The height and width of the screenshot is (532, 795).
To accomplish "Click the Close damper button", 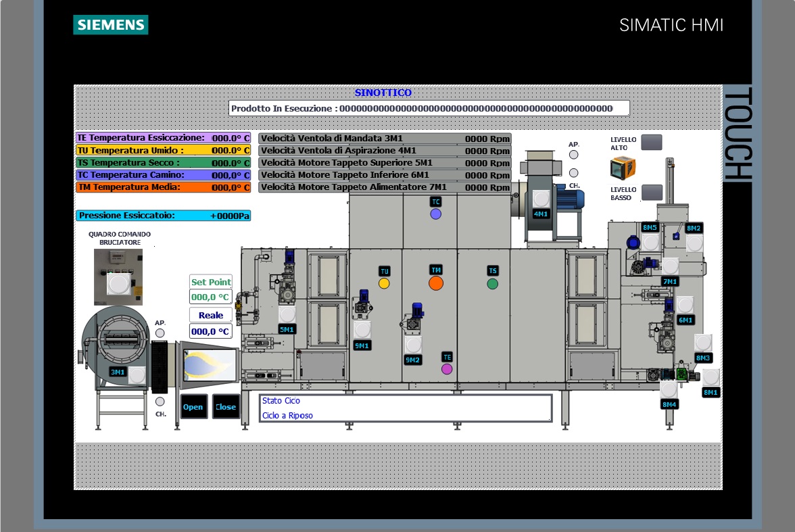I will [x=226, y=407].
